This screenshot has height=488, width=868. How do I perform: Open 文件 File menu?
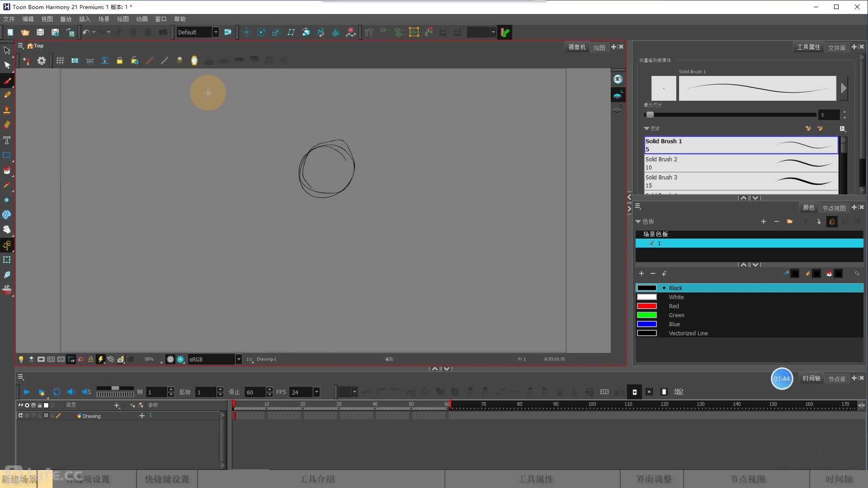tap(9, 19)
